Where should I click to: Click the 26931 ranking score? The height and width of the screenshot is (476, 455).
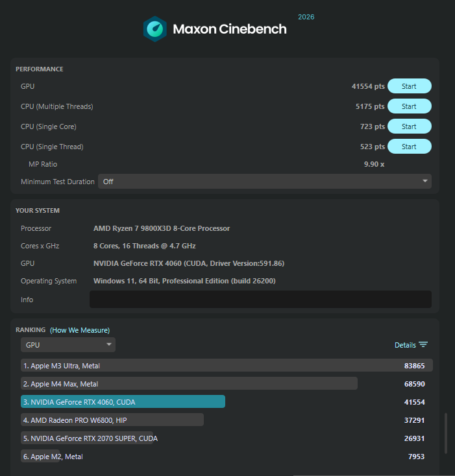414,438
